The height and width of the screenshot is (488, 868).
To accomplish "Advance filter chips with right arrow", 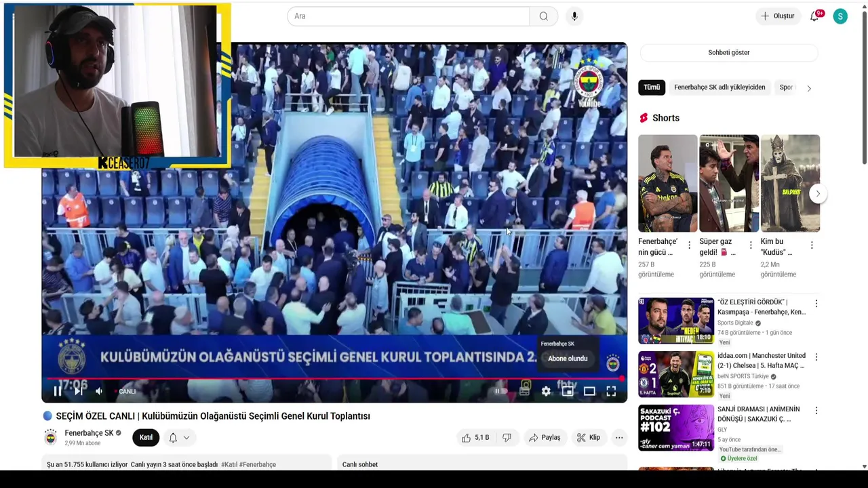I will point(808,88).
